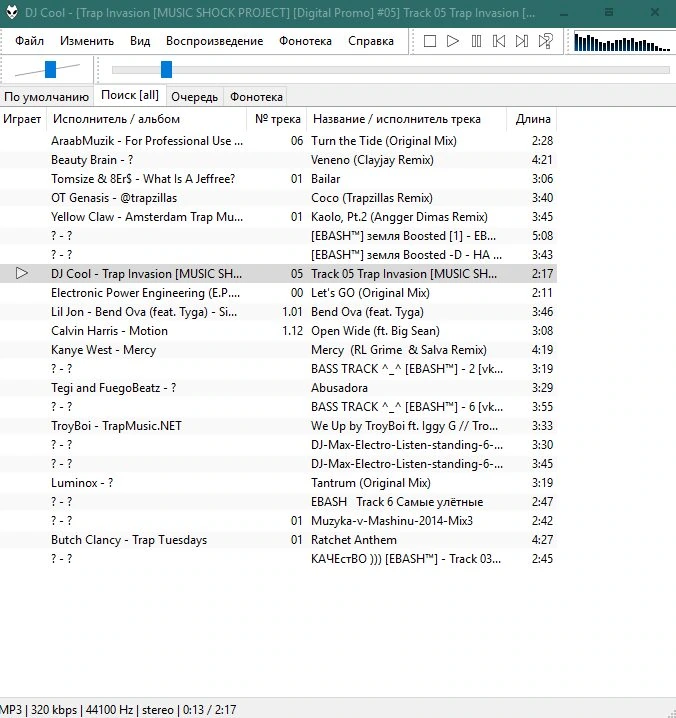Sort by № трека column header

click(x=277, y=119)
